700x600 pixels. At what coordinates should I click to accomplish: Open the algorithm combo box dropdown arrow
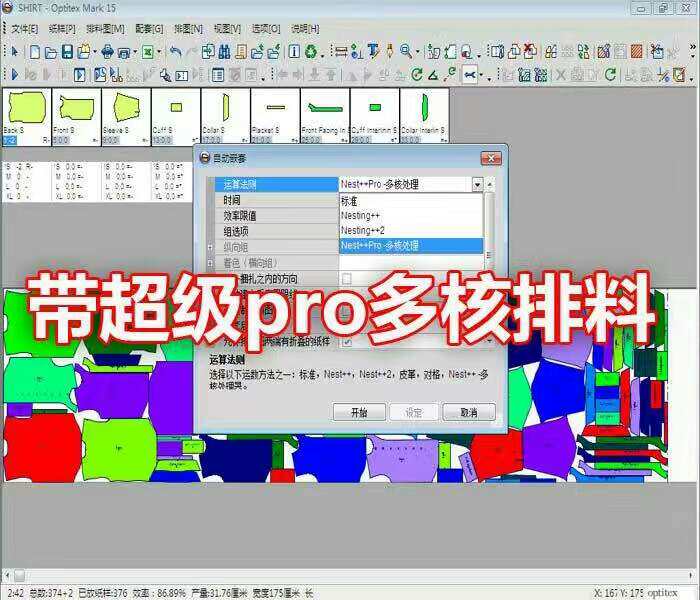tap(477, 184)
